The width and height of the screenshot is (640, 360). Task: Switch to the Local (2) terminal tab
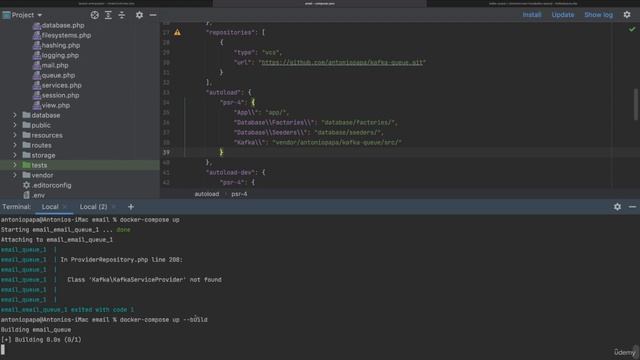[93, 207]
